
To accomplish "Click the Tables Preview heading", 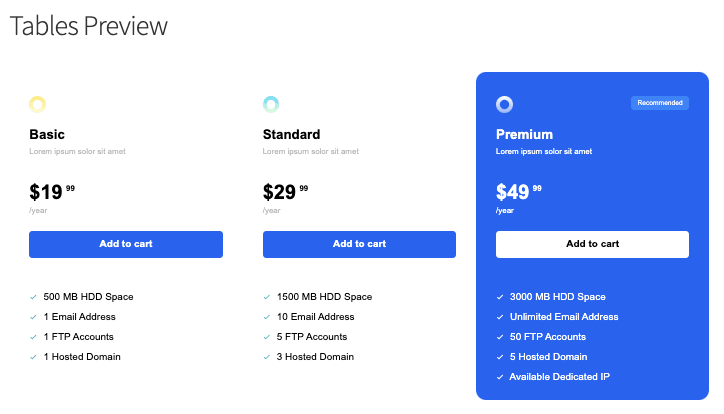I will point(89,26).
